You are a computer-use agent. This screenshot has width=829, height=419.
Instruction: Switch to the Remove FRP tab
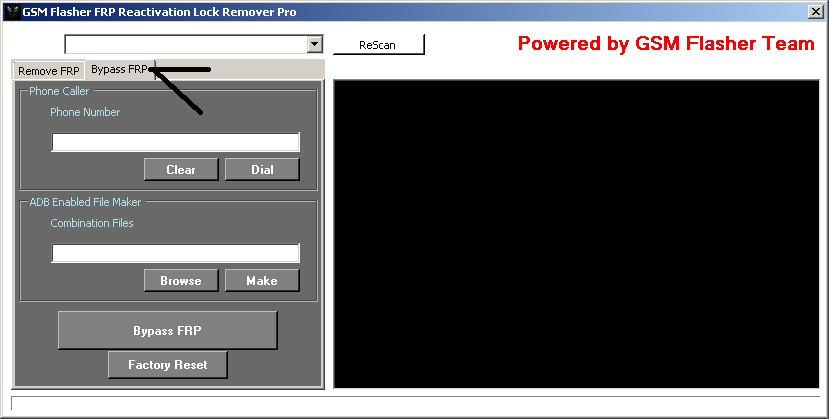(49, 71)
